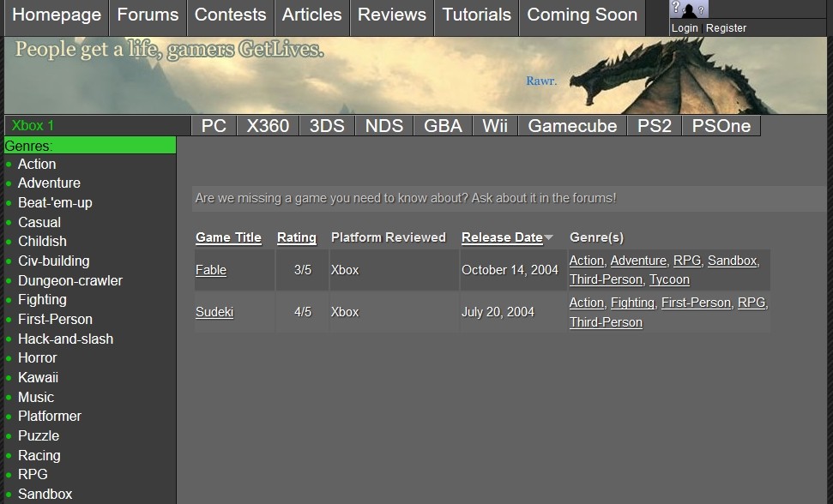Viewport: 833px width, 504px height.
Task: Click the Release Date sort arrow
Action: tap(549, 237)
